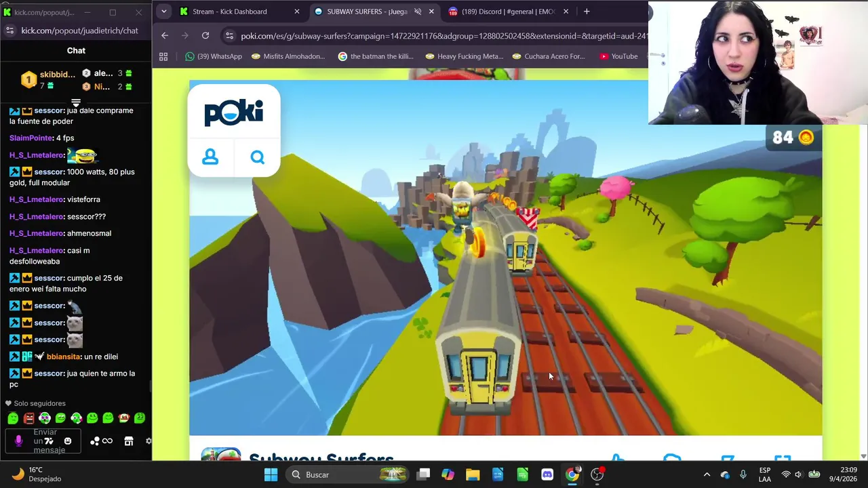Switch to Discord #general tab
This screenshot has height=488, width=868.
click(509, 12)
